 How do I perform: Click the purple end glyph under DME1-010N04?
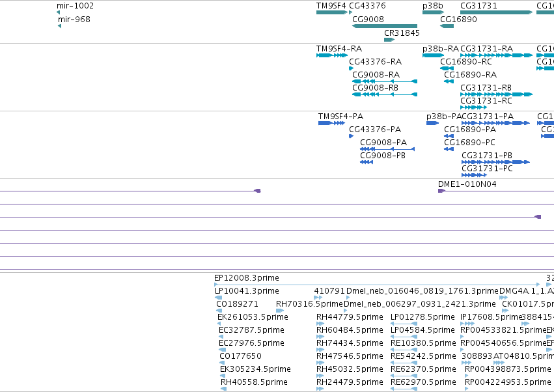point(441,191)
